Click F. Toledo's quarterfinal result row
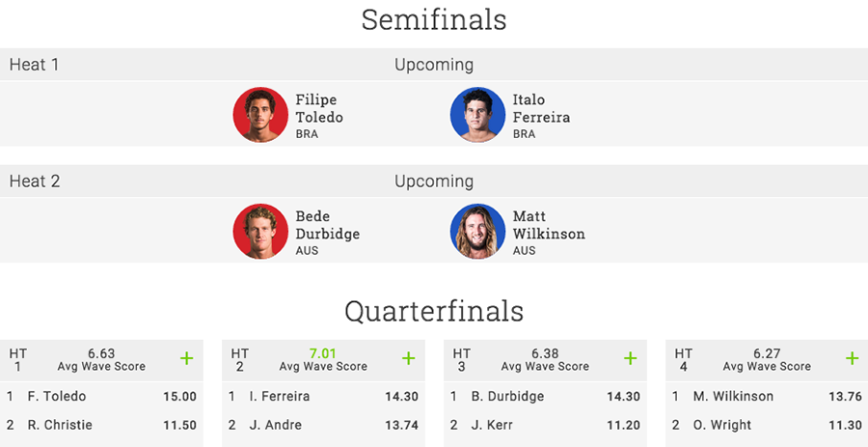 (x=101, y=396)
